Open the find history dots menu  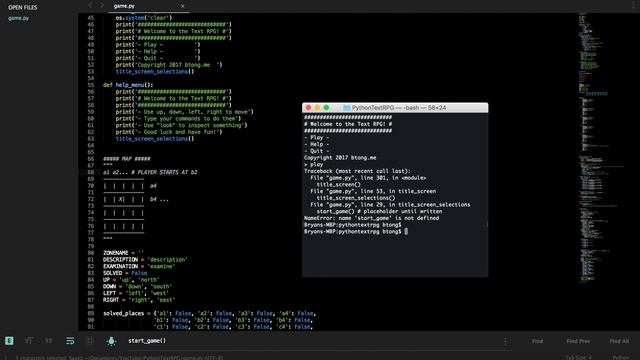[505, 341]
